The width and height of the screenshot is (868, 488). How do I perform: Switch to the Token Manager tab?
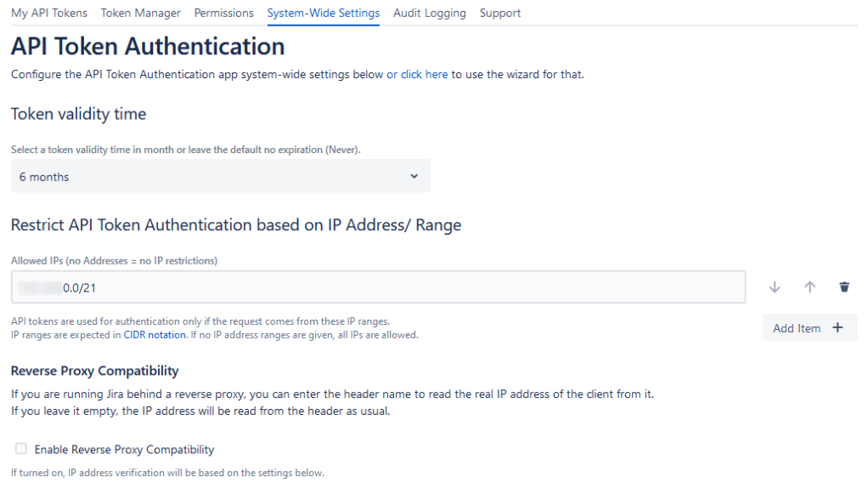(140, 13)
